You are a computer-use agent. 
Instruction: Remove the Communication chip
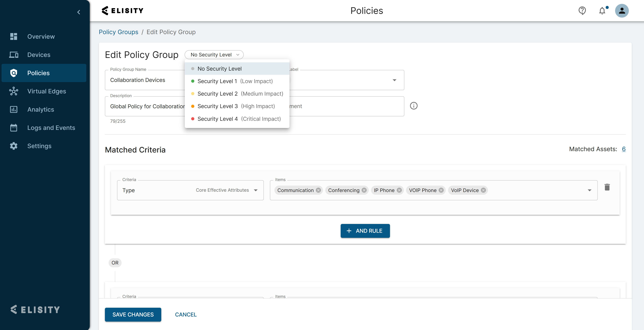[x=318, y=190]
